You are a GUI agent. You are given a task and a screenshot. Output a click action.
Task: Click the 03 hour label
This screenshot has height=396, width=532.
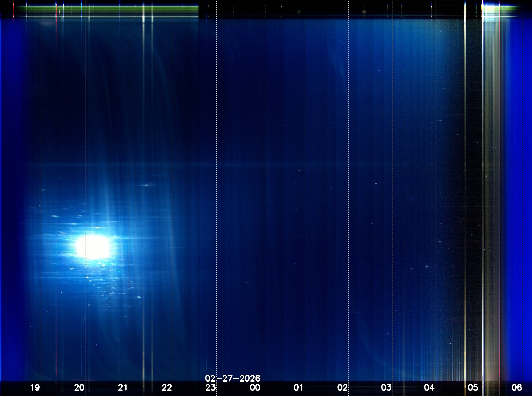tap(386, 387)
